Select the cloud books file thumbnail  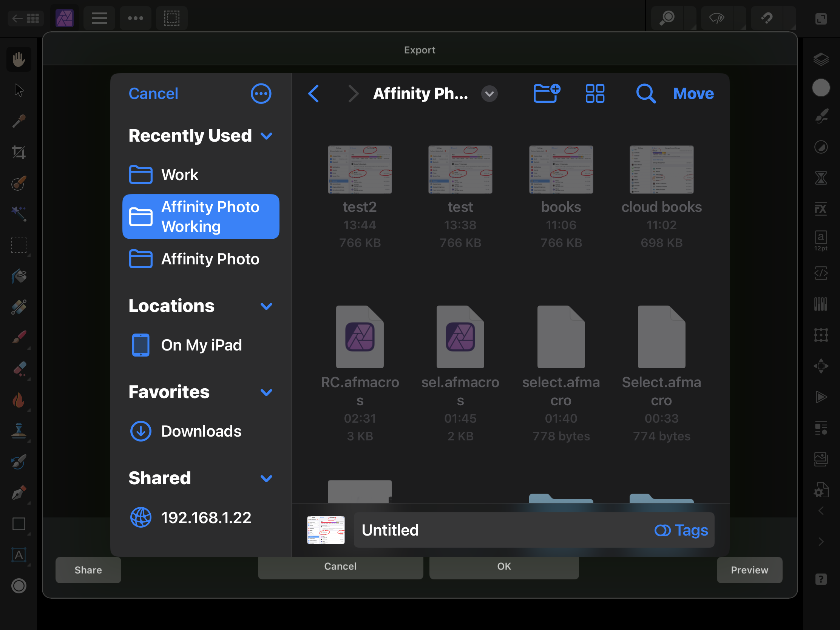(661, 169)
